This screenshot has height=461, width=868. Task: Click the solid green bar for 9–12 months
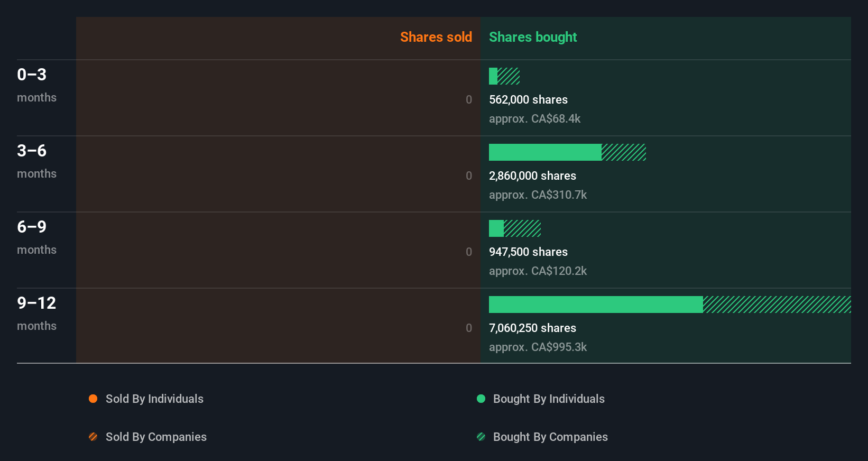(x=596, y=305)
